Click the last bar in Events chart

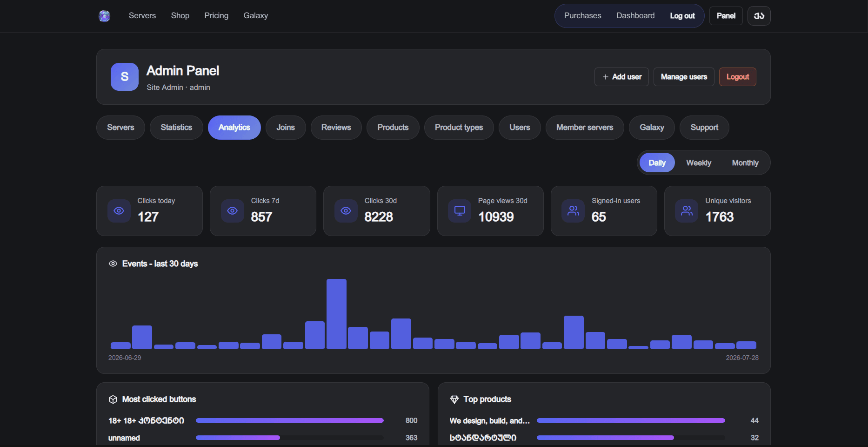click(x=746, y=345)
